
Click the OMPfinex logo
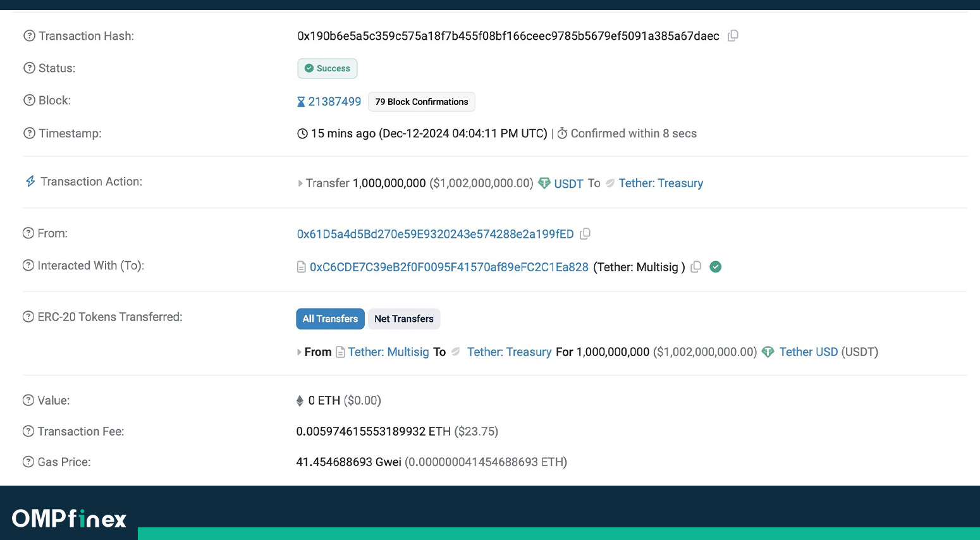coord(69,519)
